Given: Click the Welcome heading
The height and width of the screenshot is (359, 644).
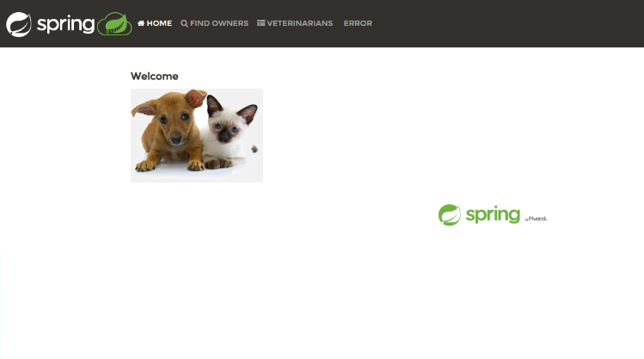Looking at the screenshot, I should click(155, 76).
